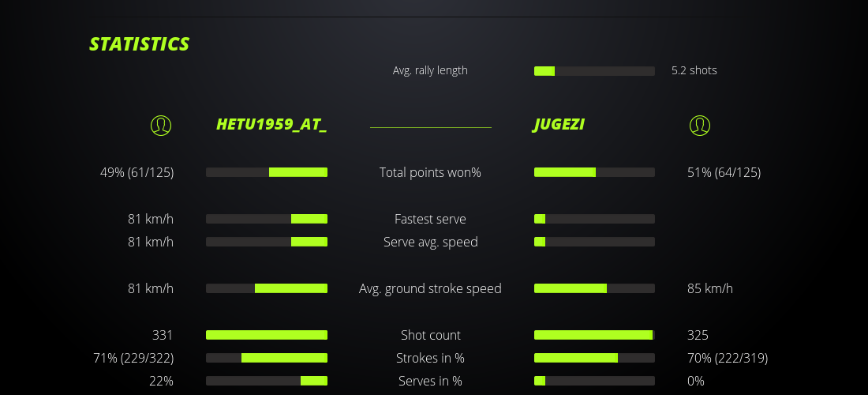Select the Serve avg. speed label
This screenshot has width=868, height=395.
pyautogui.click(x=430, y=242)
